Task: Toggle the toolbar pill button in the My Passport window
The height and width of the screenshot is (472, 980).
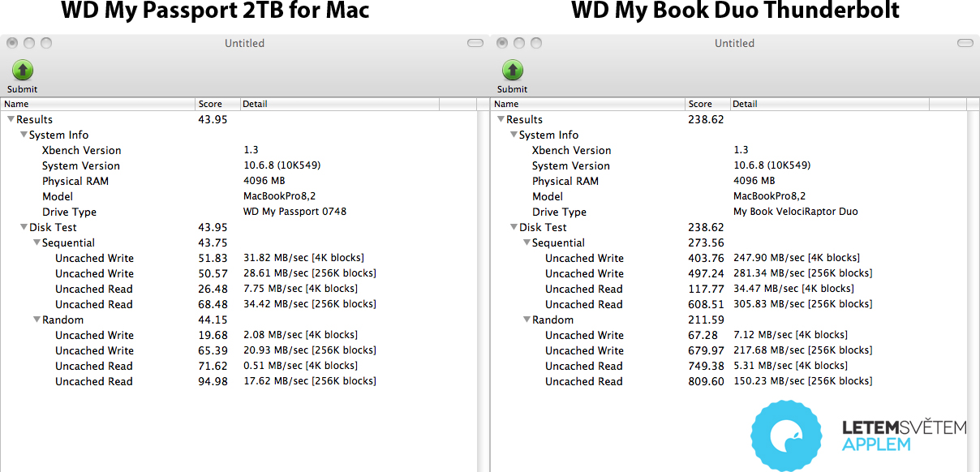Action: point(475,43)
